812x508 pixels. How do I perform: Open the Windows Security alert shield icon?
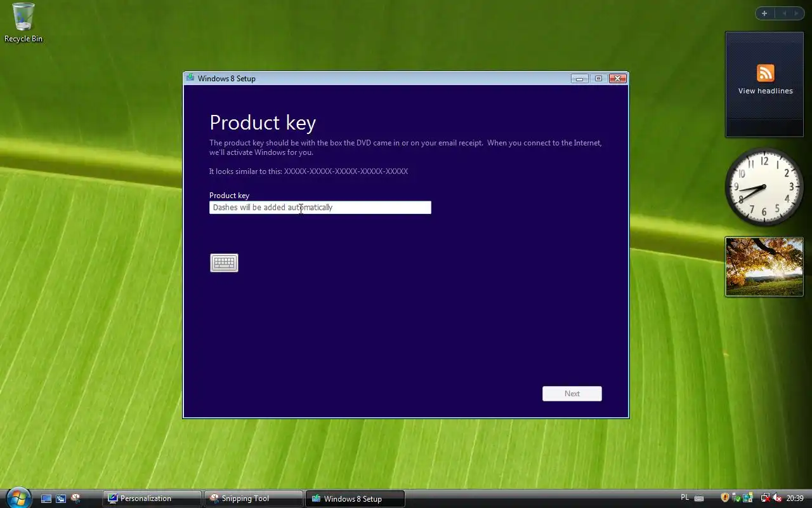point(725,498)
